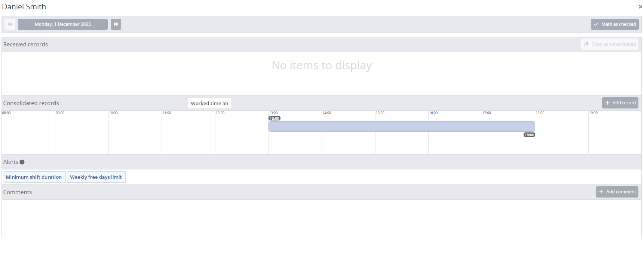Click the 09:00 timeline column
Screen dimensions: 644x257
pos(82,135)
